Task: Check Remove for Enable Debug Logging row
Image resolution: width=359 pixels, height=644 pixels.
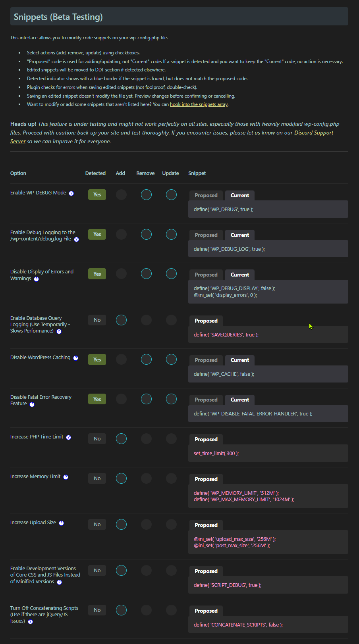Action: pyautogui.click(x=146, y=234)
